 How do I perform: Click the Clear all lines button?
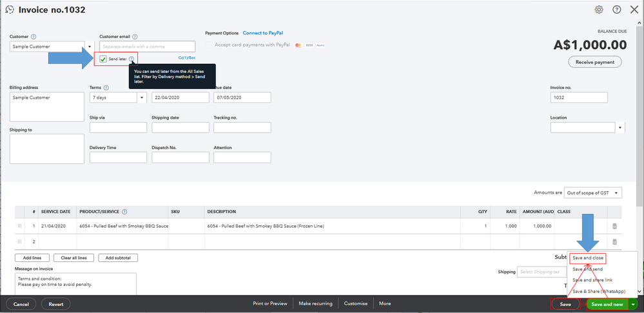click(x=74, y=258)
